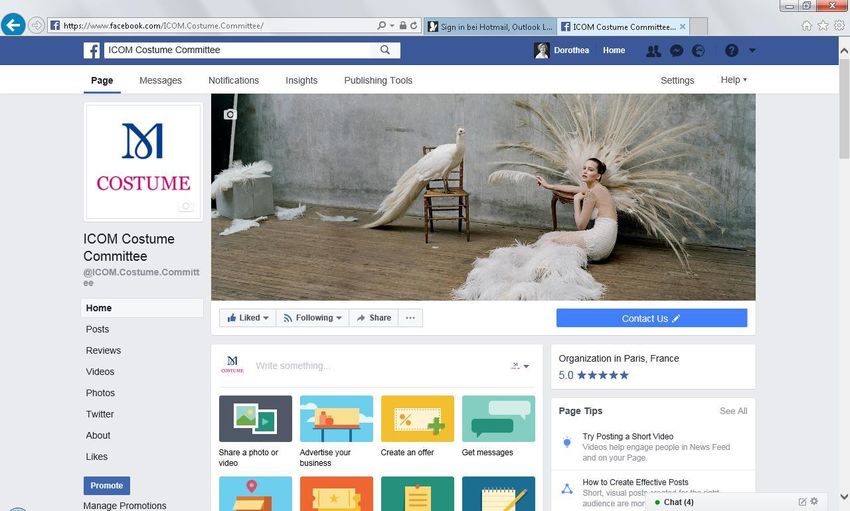850x511 pixels.
Task: Click the lightbulb icon for video tip
Action: pos(567,442)
